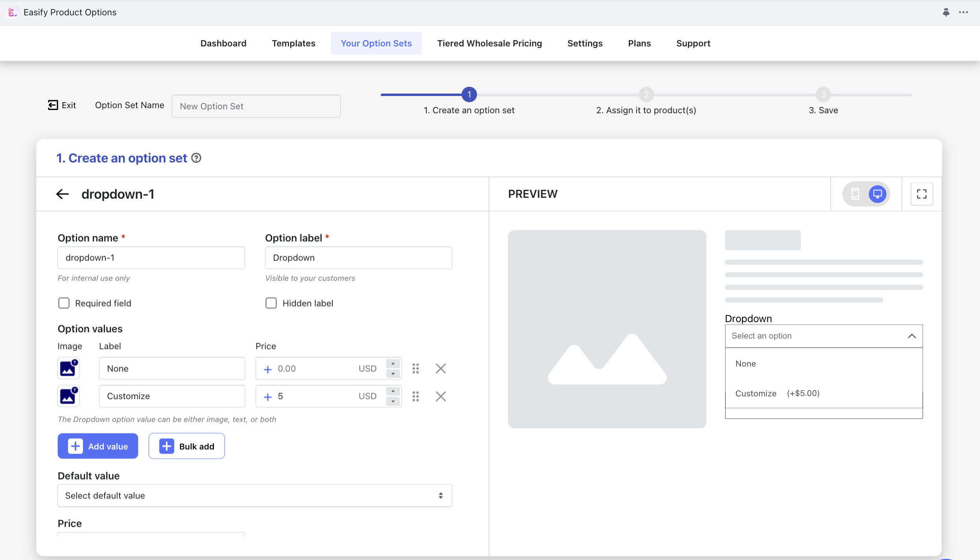Viewport: 980px width, 560px height.
Task: Go to Tiered Wholesale Pricing tab
Action: pos(489,43)
